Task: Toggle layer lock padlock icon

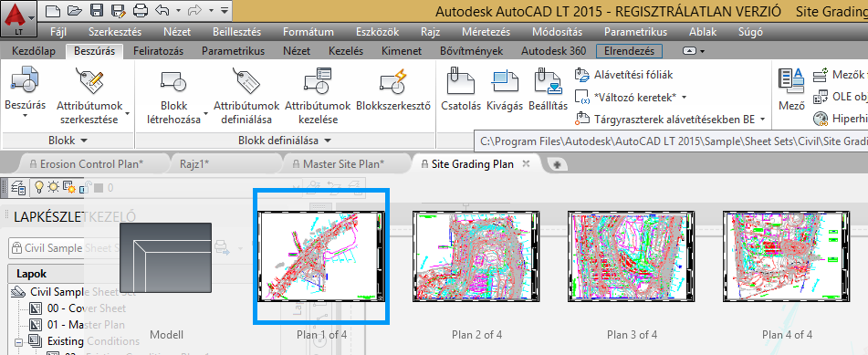Action: tap(87, 187)
